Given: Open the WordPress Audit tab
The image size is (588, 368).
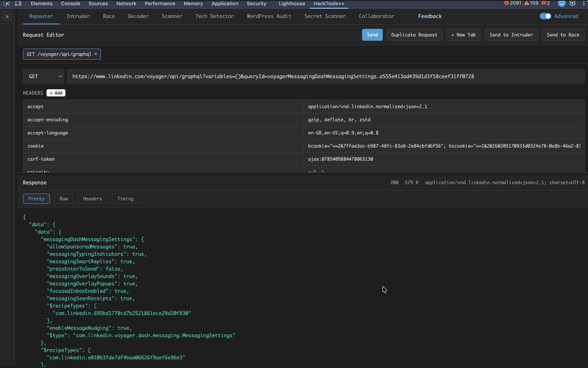Looking at the screenshot, I should point(269,16).
